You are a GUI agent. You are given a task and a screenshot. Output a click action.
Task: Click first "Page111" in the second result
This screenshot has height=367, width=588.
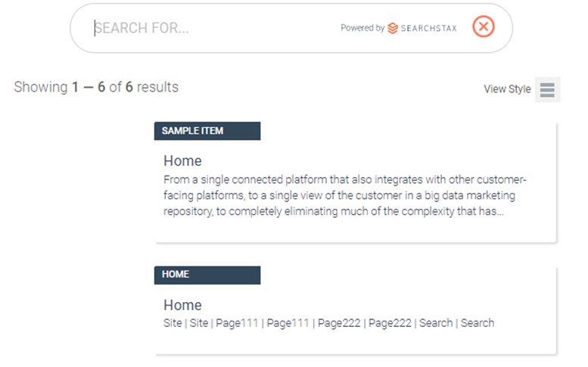click(237, 323)
